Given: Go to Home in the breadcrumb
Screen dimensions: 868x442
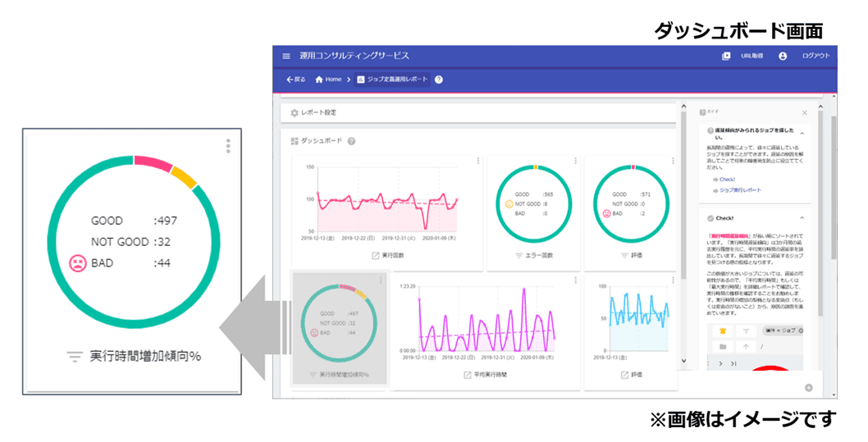Looking at the screenshot, I should (328, 80).
